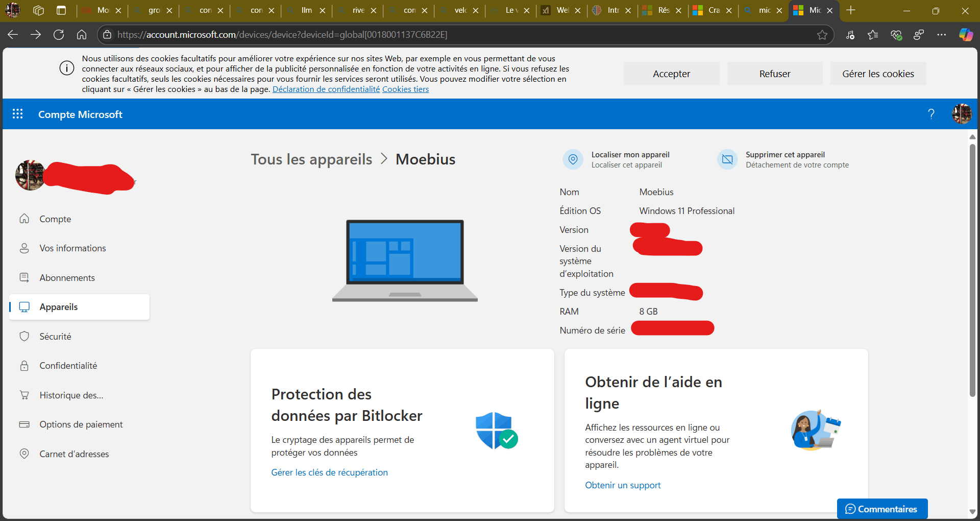Viewport: 980px width, 521px height.
Task: Click the laptop device illustration
Action: coord(405,260)
